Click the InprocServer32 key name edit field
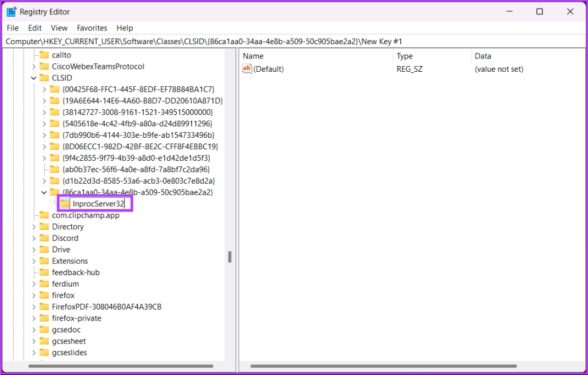Image resolution: width=588 pixels, height=375 pixels. pos(101,204)
